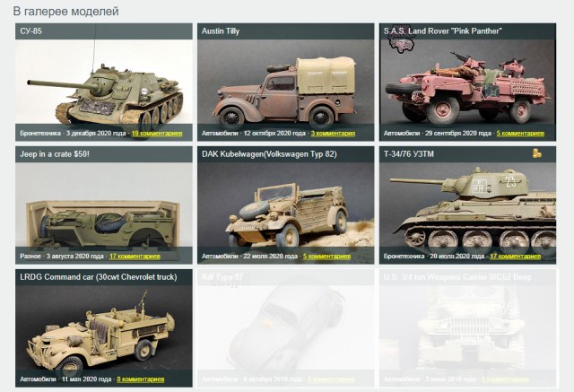Open 8 комментариев link under LRDG Command car
This screenshot has height=392, width=574.
(141, 379)
